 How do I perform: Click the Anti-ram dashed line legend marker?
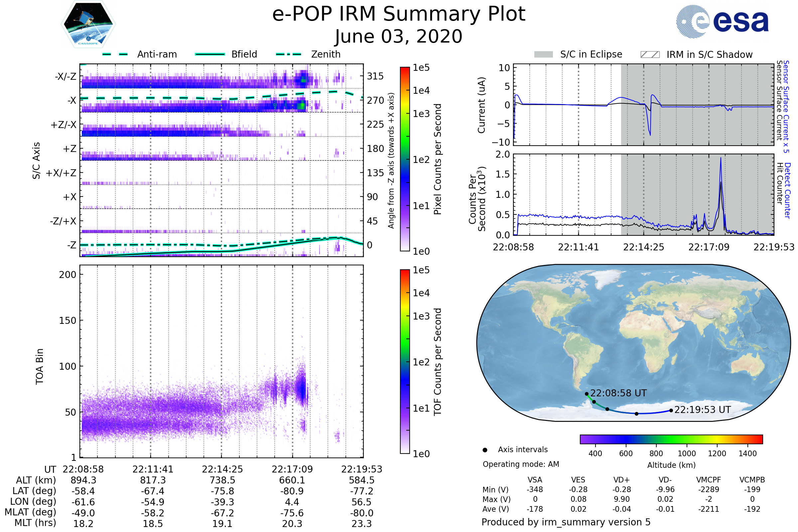115,54
